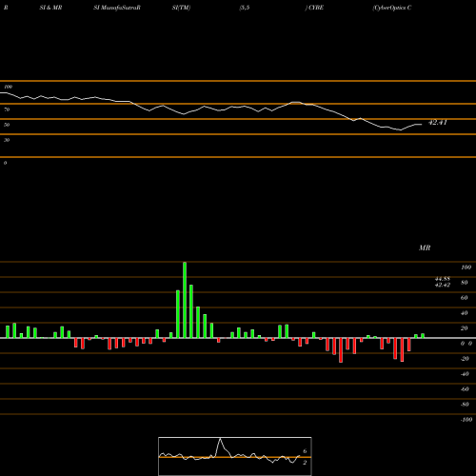Click the 44.88 value in MR panel

coord(443,279)
